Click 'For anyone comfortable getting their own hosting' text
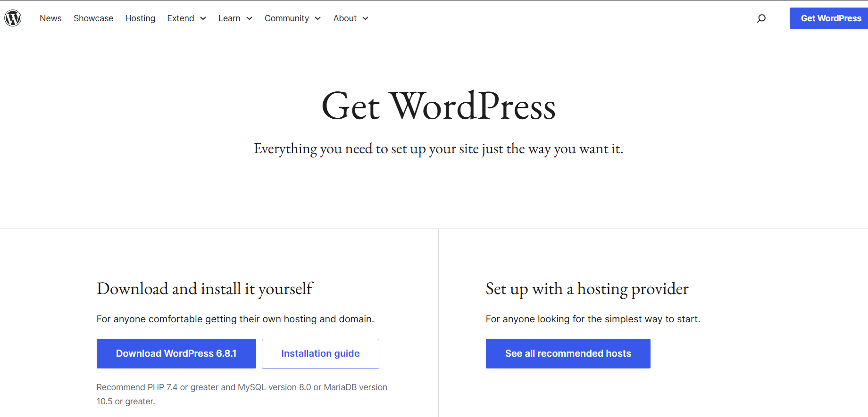The width and height of the screenshot is (868, 417). (235, 319)
